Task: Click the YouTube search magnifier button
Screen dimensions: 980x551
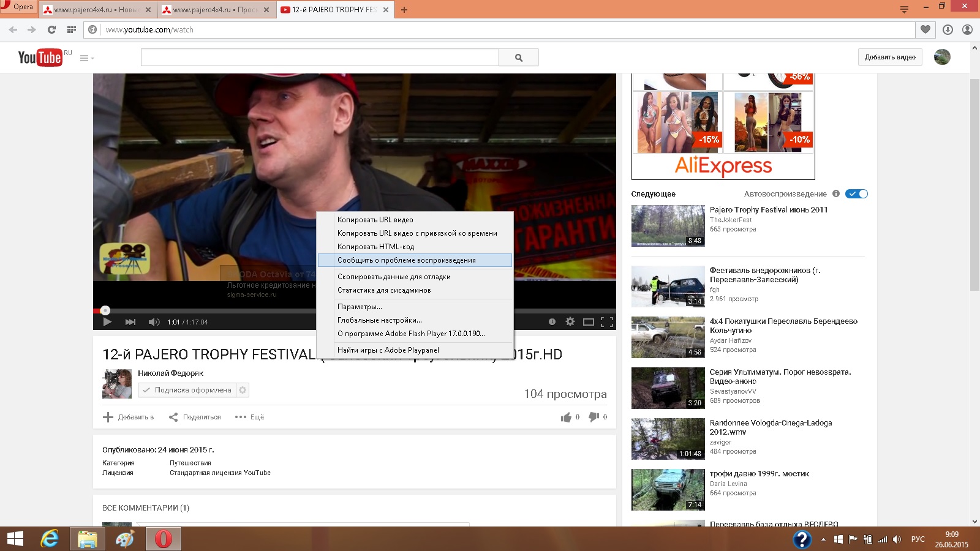Action: pyautogui.click(x=519, y=58)
